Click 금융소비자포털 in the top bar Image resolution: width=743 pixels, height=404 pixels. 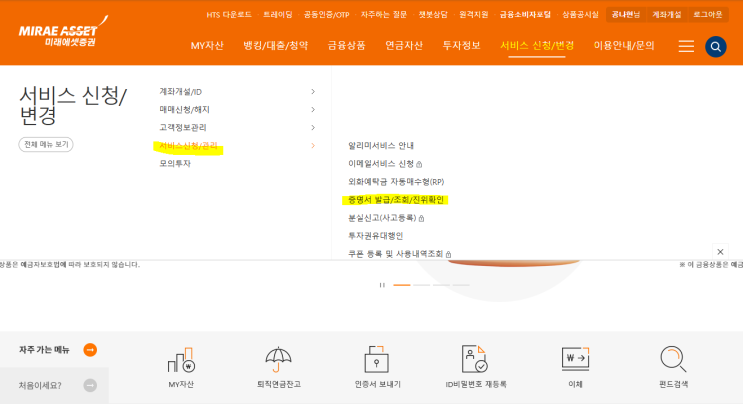525,15
